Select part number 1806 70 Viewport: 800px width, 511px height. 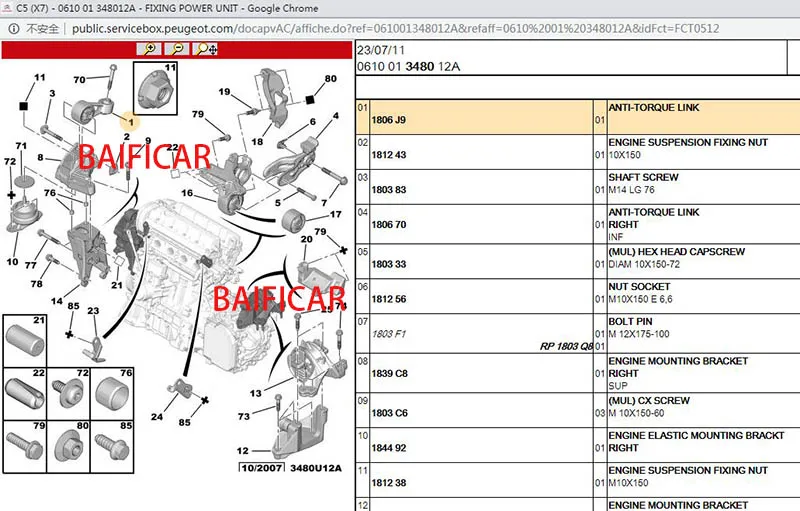tap(389, 224)
